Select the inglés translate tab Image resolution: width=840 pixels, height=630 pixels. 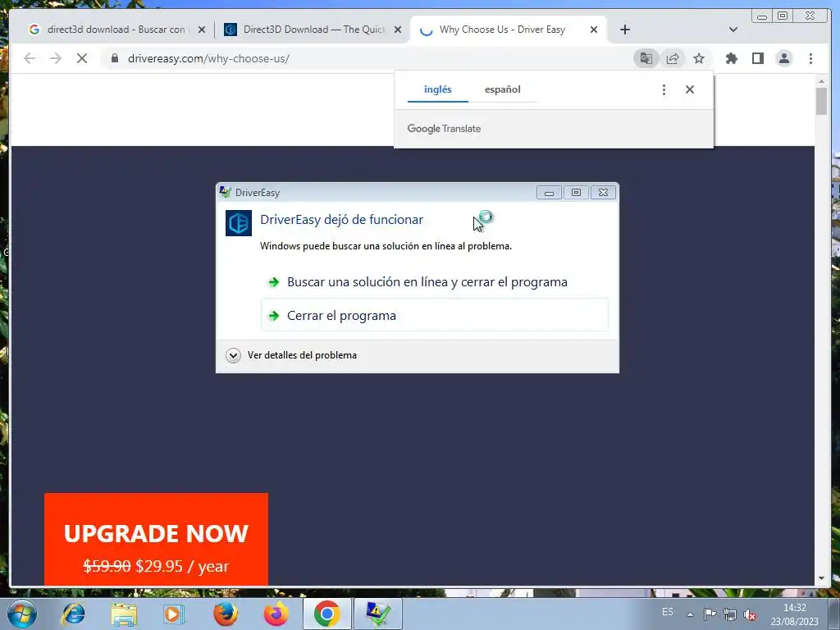tap(438, 89)
